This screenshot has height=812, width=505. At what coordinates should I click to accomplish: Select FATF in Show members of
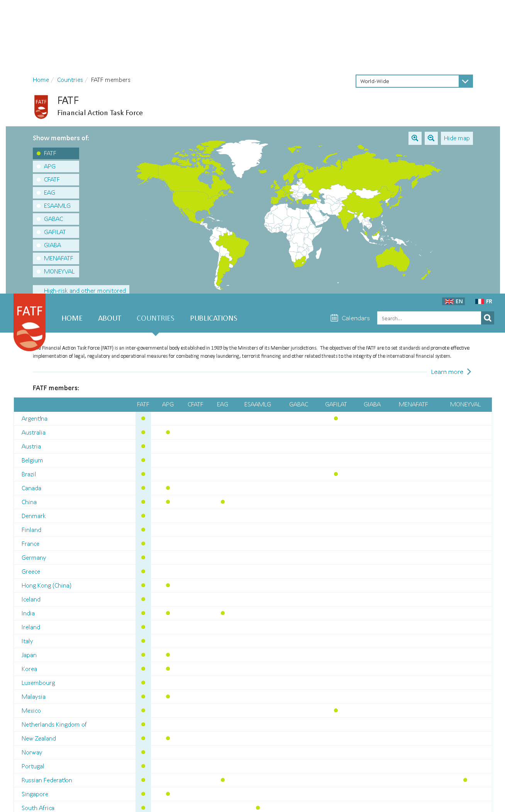click(56, 153)
